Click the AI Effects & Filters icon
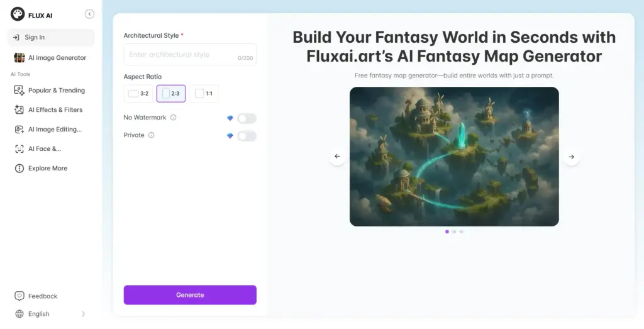This screenshot has height=329, width=644. (x=19, y=109)
